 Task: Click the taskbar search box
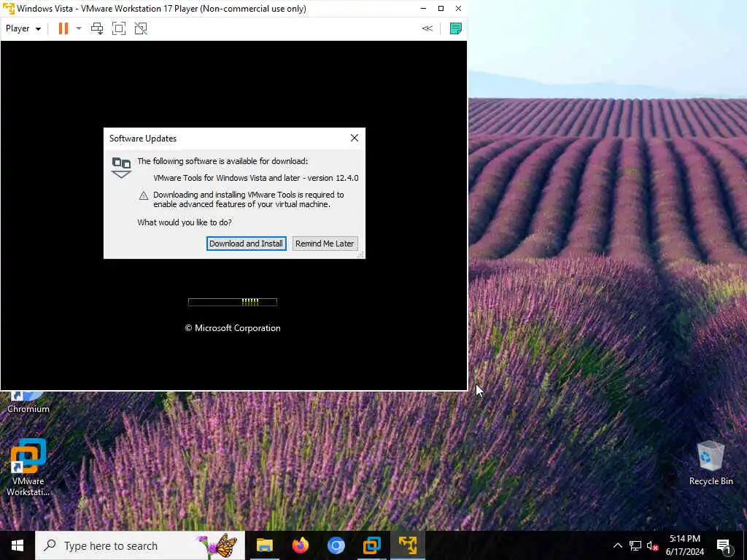(x=140, y=545)
